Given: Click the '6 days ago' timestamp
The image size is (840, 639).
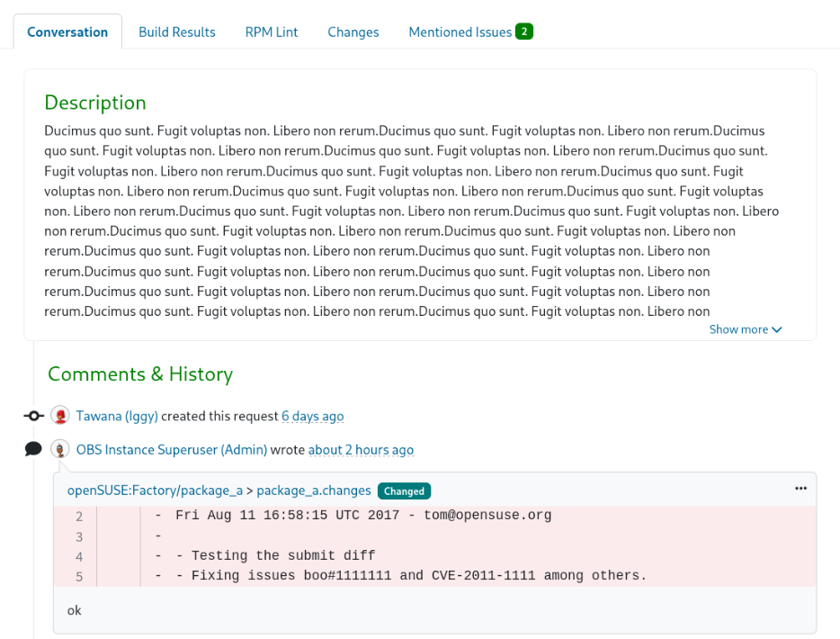Looking at the screenshot, I should point(312,416).
